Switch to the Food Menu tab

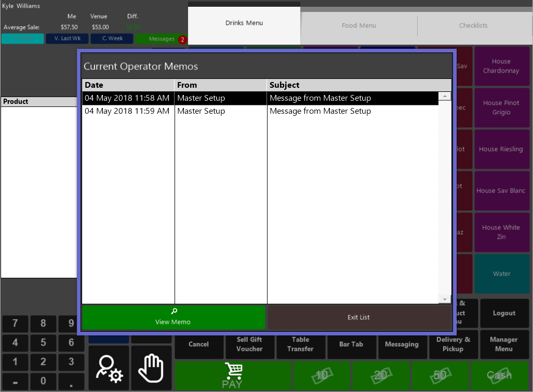(358, 25)
